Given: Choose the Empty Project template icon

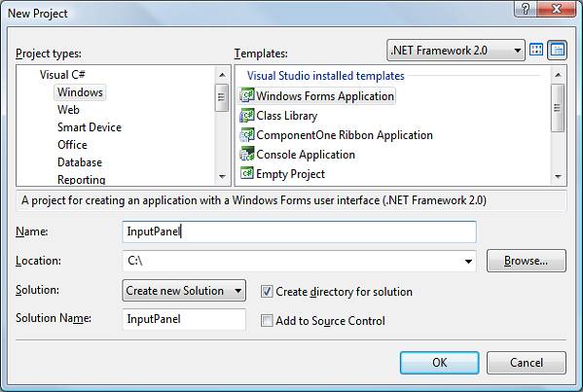Looking at the screenshot, I should click(247, 173).
